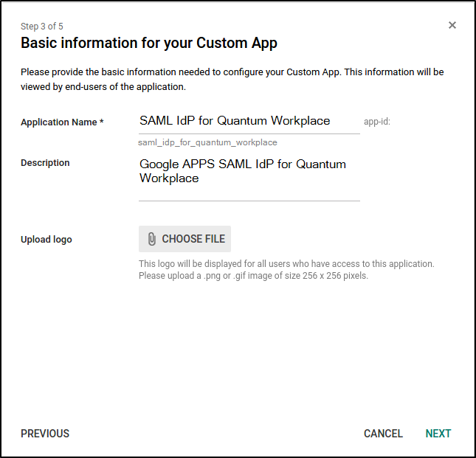
Task: Close the Custom App dialog with X
Action: click(452, 25)
